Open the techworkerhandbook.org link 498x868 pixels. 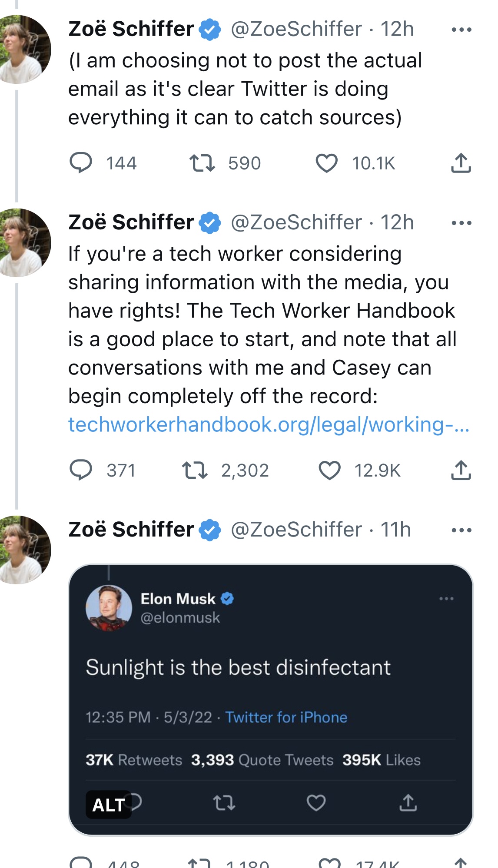coord(269,424)
